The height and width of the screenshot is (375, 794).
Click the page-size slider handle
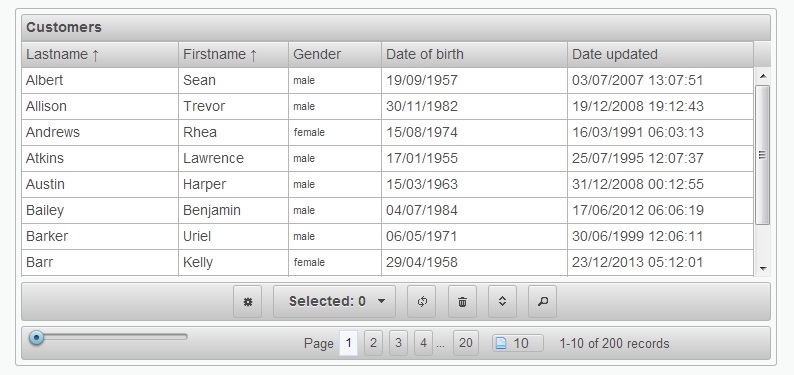pyautogui.click(x=36, y=337)
